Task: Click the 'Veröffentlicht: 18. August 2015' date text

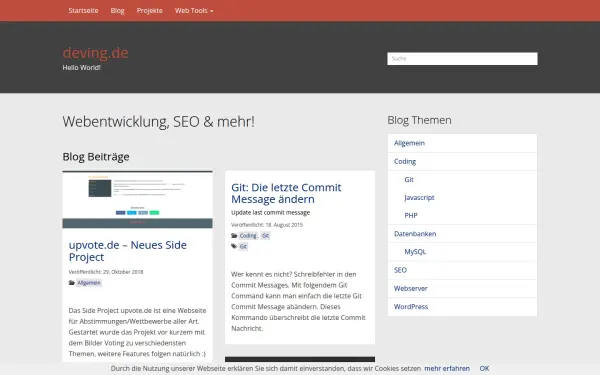Action: click(x=267, y=225)
